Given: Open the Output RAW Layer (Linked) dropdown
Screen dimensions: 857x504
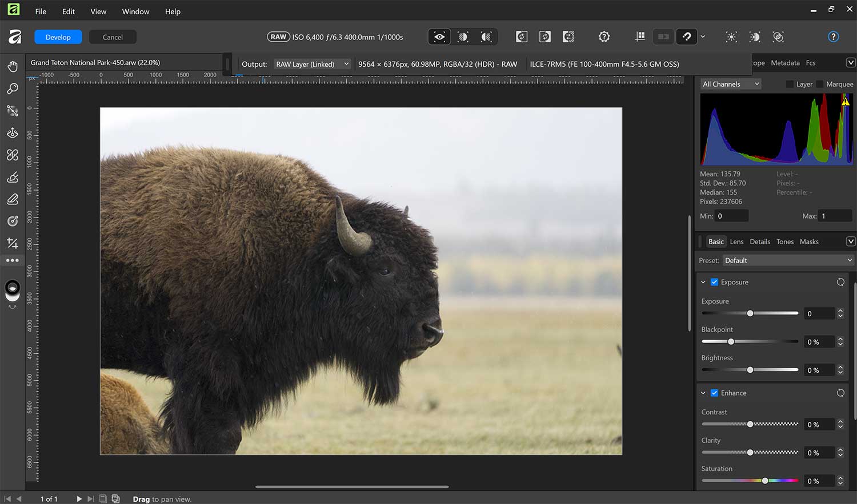Looking at the screenshot, I should [312, 64].
